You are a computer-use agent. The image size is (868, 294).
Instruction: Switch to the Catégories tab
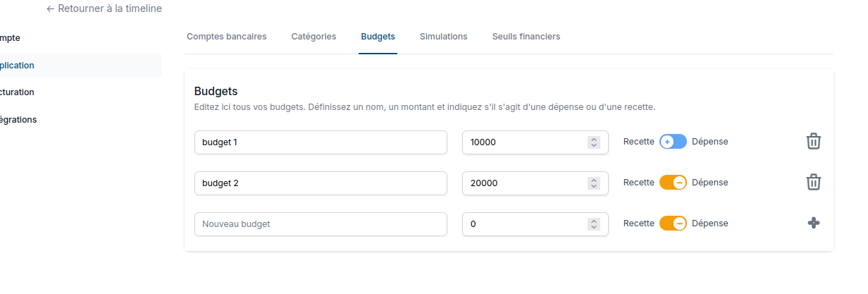tap(314, 37)
